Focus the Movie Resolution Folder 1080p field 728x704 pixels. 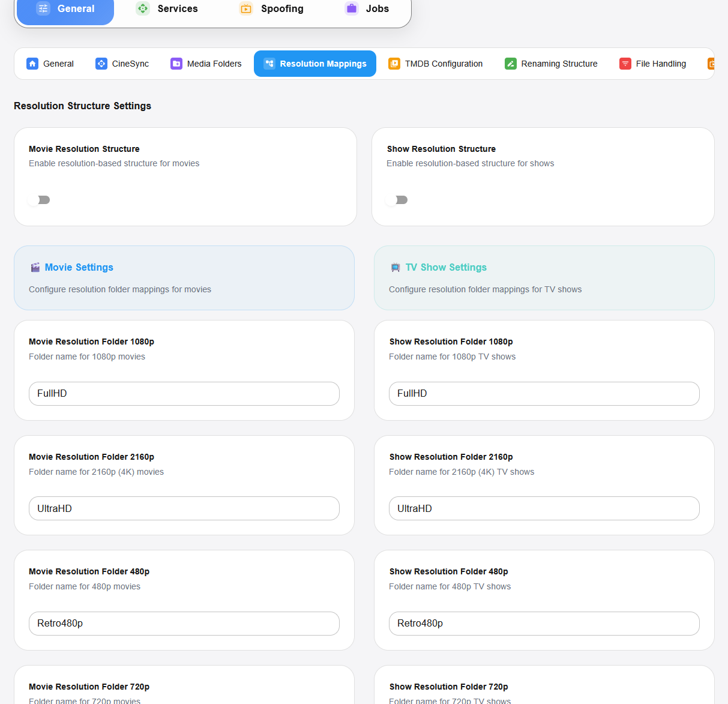(x=184, y=394)
